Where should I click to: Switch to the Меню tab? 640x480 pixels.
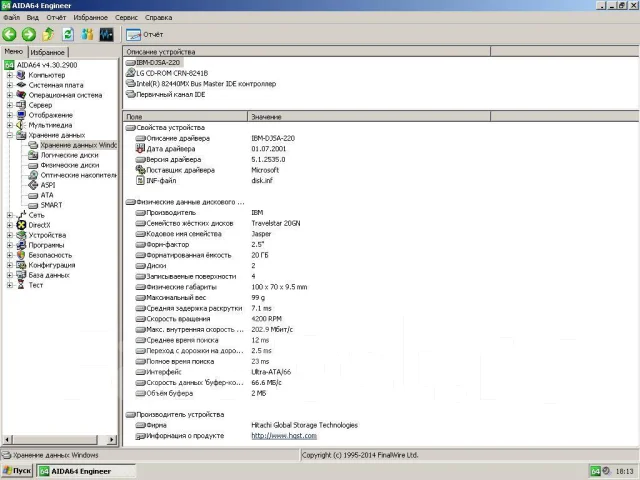(14, 51)
